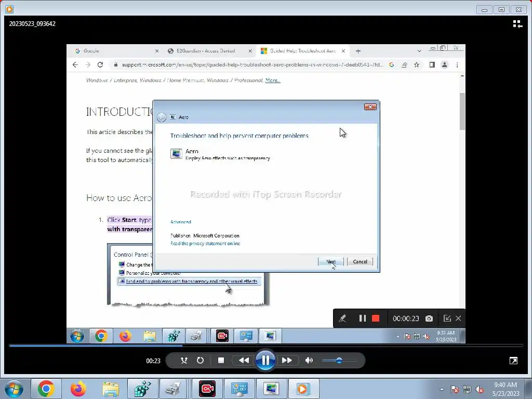
Task: Open Firefox from the Windows taskbar
Action: (78, 389)
